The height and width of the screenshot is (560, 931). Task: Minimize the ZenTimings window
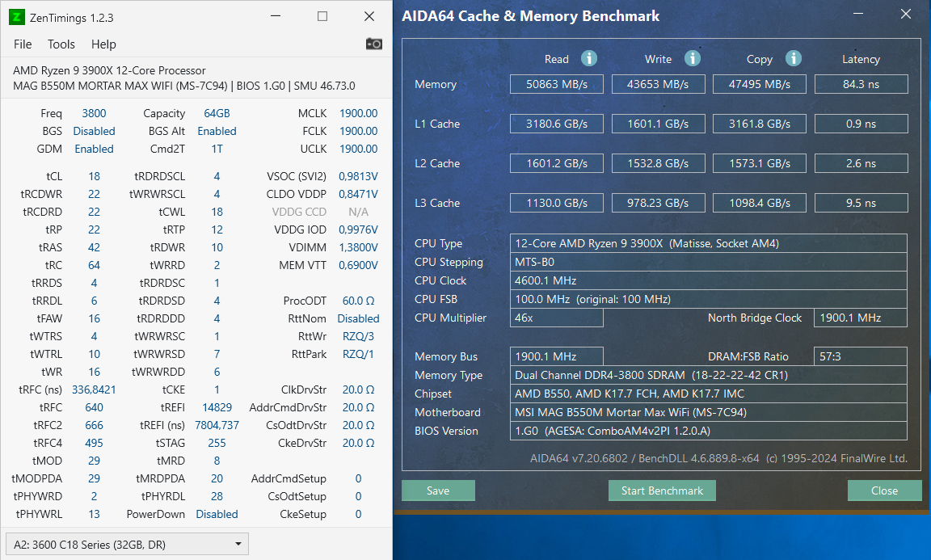276,17
